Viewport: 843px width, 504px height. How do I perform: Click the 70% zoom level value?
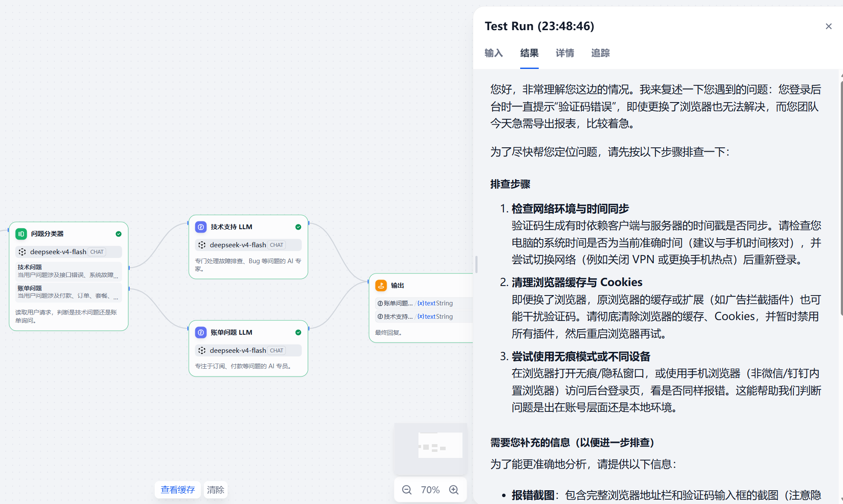[x=430, y=490]
